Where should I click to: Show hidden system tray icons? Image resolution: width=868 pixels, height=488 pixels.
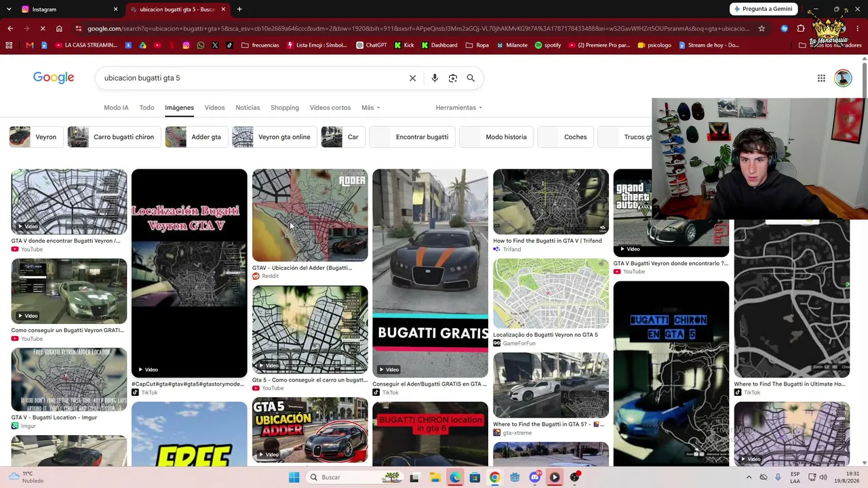(x=749, y=477)
